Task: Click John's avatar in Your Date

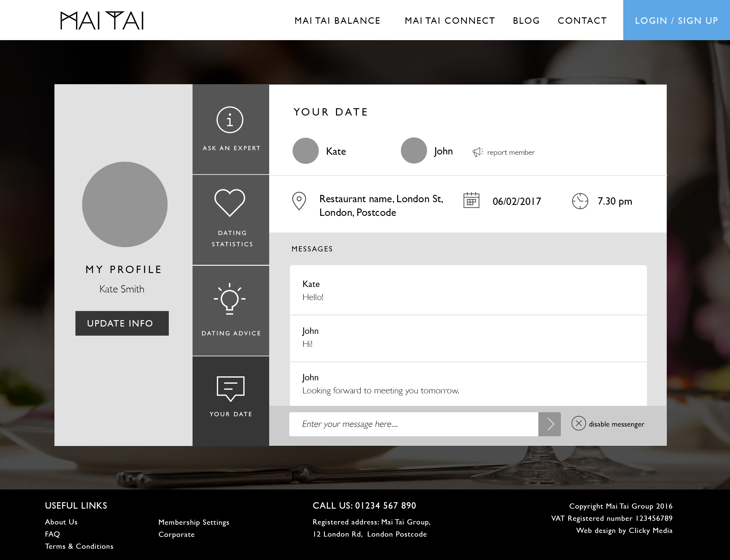Action: [414, 150]
